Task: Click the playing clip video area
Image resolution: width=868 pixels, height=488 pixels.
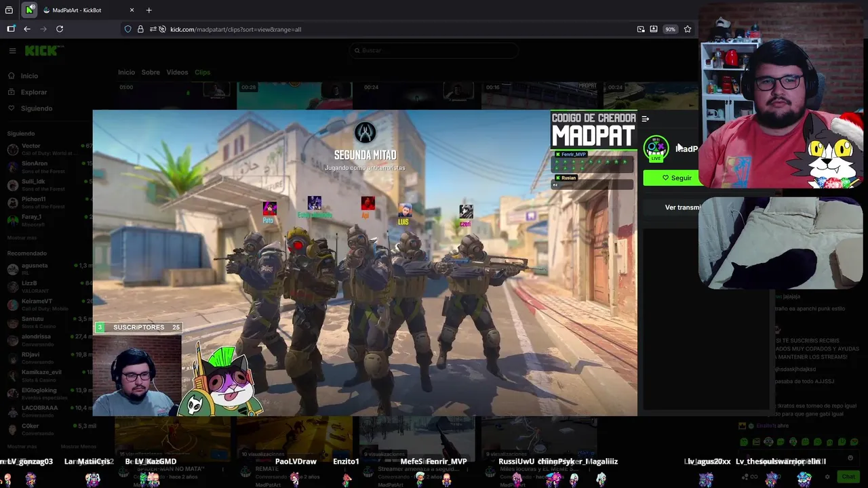Action: point(365,263)
